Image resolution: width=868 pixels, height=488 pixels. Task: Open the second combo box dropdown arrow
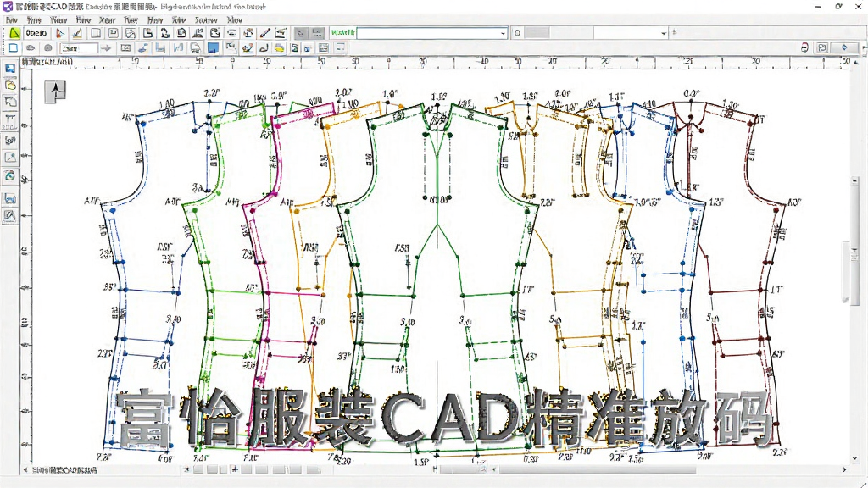[x=663, y=33]
